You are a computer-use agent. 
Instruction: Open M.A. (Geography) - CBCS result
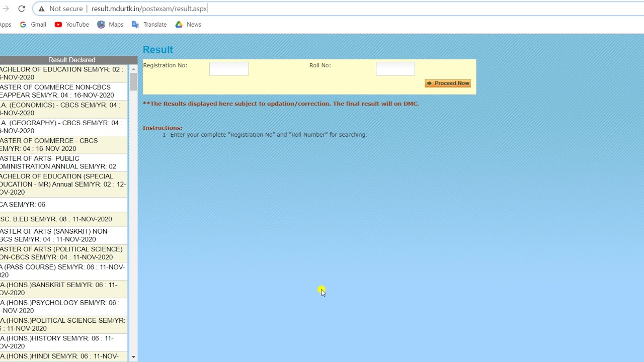pos(63,127)
